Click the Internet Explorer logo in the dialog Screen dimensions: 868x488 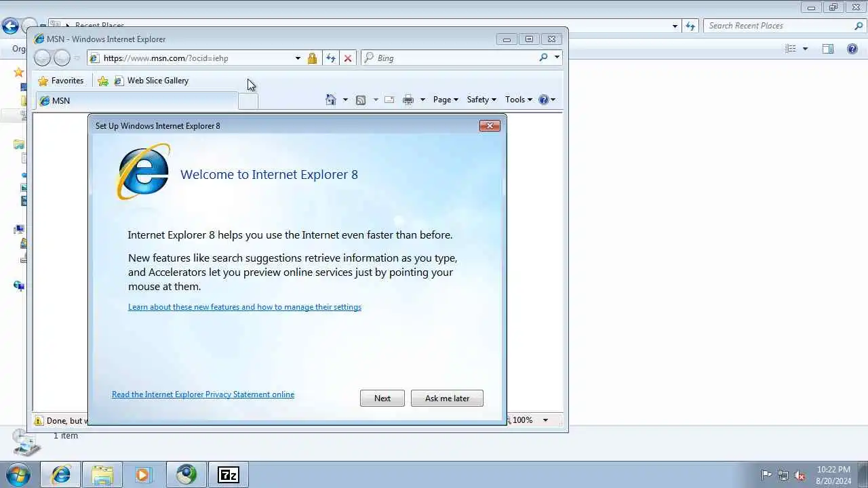click(144, 171)
